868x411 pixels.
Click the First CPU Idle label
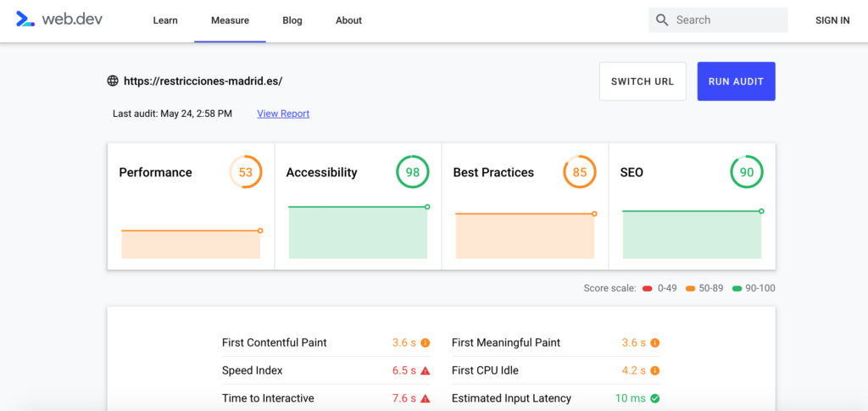coord(485,370)
